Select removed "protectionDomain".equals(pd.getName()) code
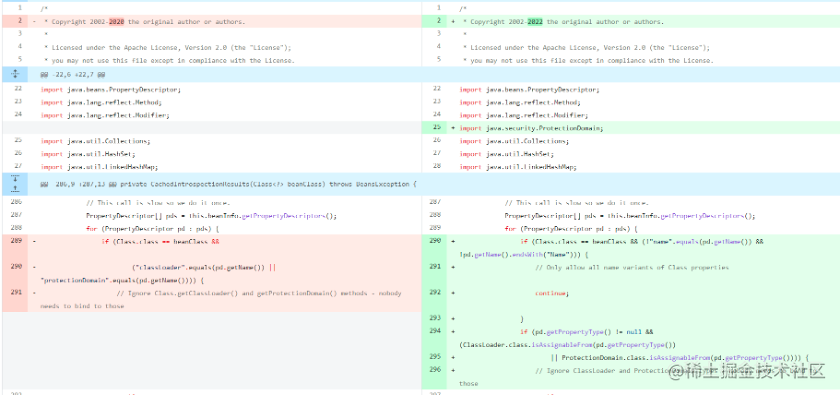The image size is (840, 395). [122, 280]
